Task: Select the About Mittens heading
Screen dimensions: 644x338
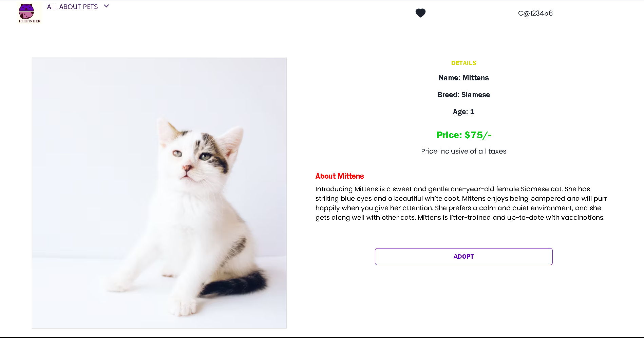Action: (x=339, y=176)
